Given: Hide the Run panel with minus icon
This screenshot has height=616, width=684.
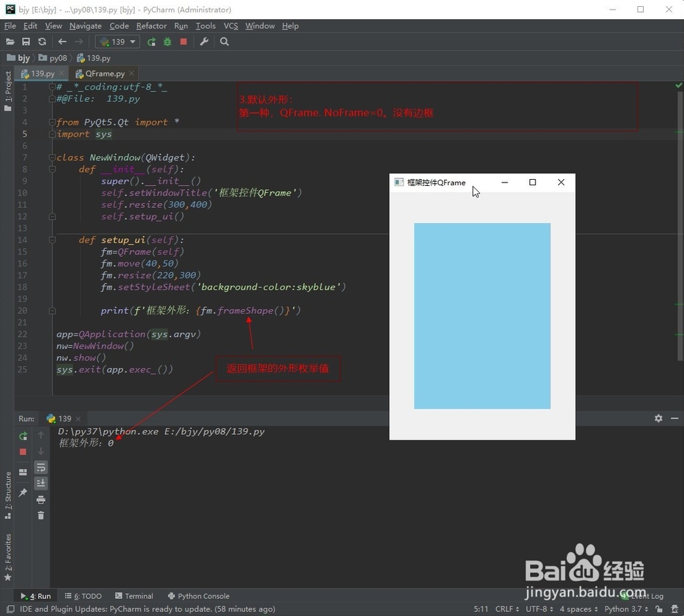Looking at the screenshot, I should (674, 418).
